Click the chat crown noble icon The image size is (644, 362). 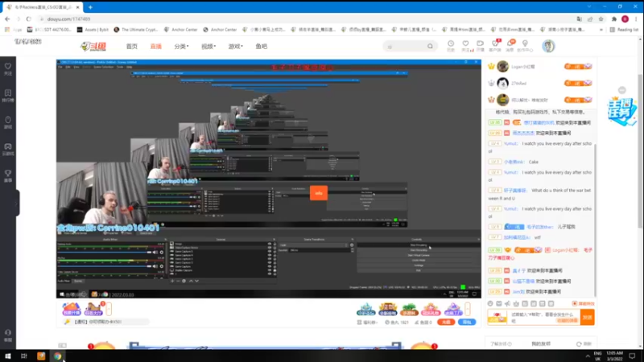[x=516, y=304]
